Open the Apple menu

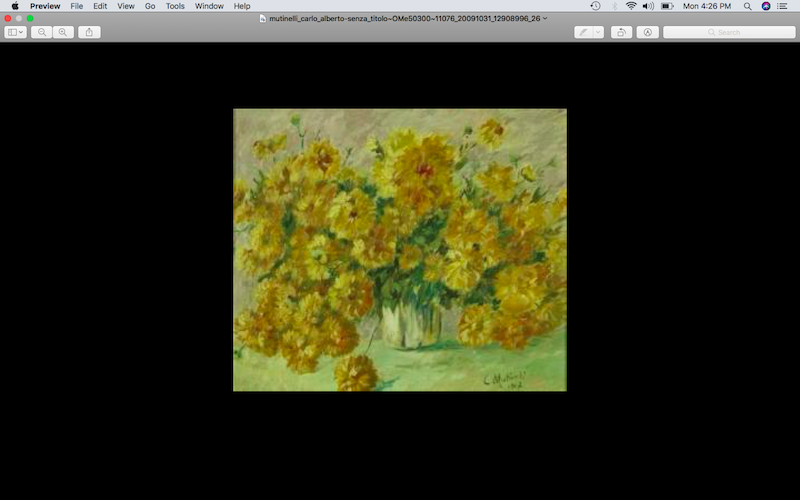coord(15,6)
